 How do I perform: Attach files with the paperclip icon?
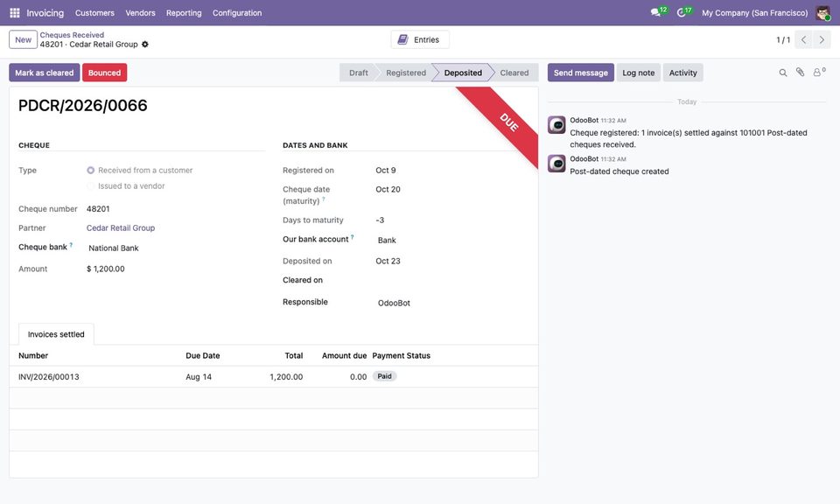(x=800, y=73)
